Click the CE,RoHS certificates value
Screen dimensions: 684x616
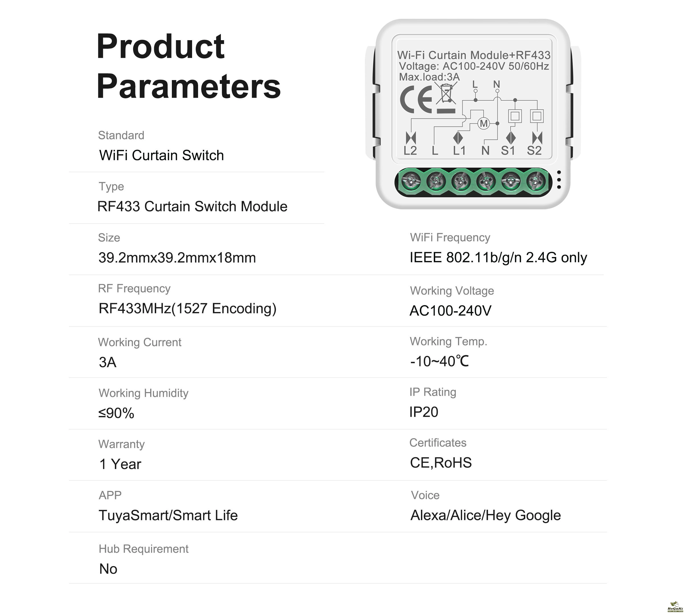[x=441, y=463]
